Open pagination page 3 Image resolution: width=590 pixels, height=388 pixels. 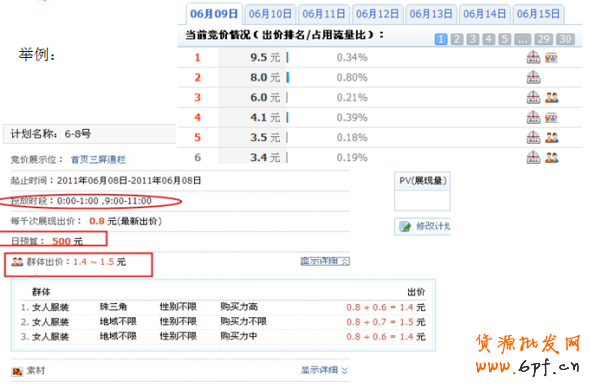473,39
